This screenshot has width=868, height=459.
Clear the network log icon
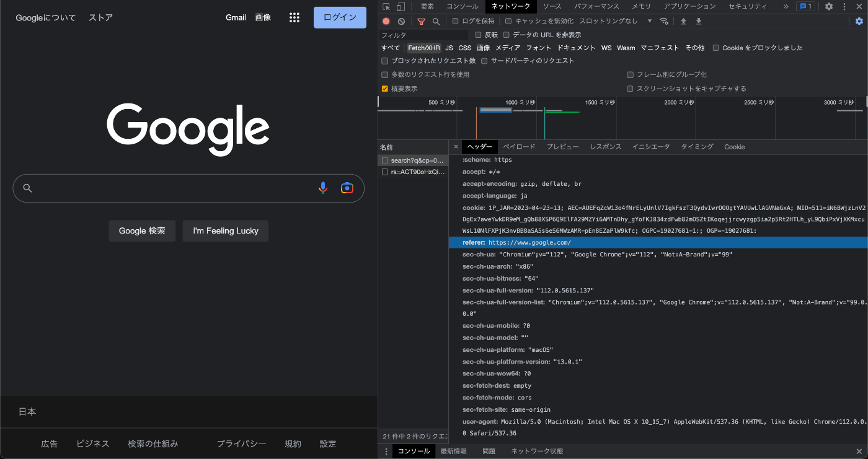[401, 21]
